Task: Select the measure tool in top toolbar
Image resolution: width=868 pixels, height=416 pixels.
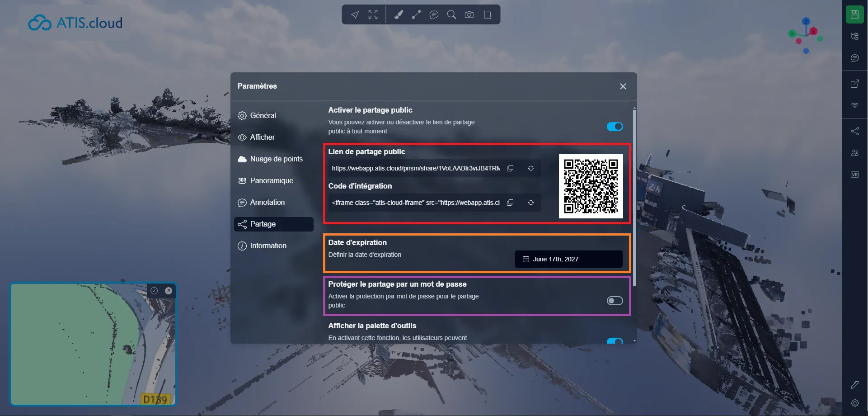Action: click(416, 15)
